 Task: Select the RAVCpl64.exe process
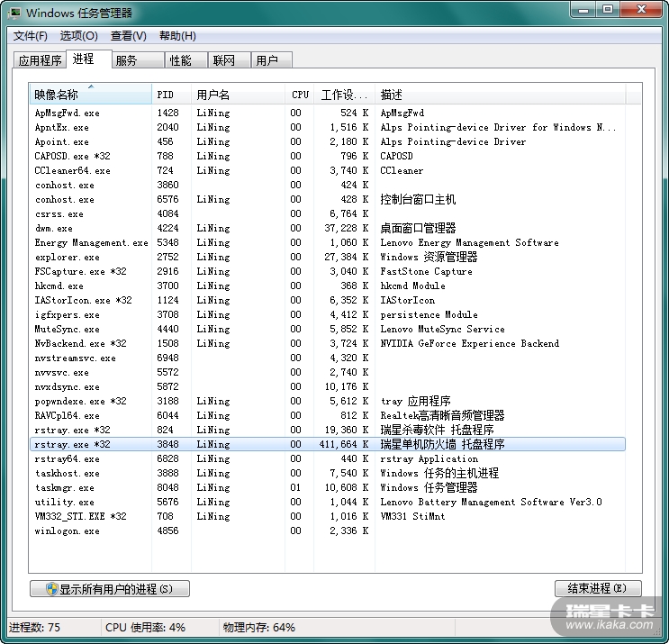(x=328, y=416)
